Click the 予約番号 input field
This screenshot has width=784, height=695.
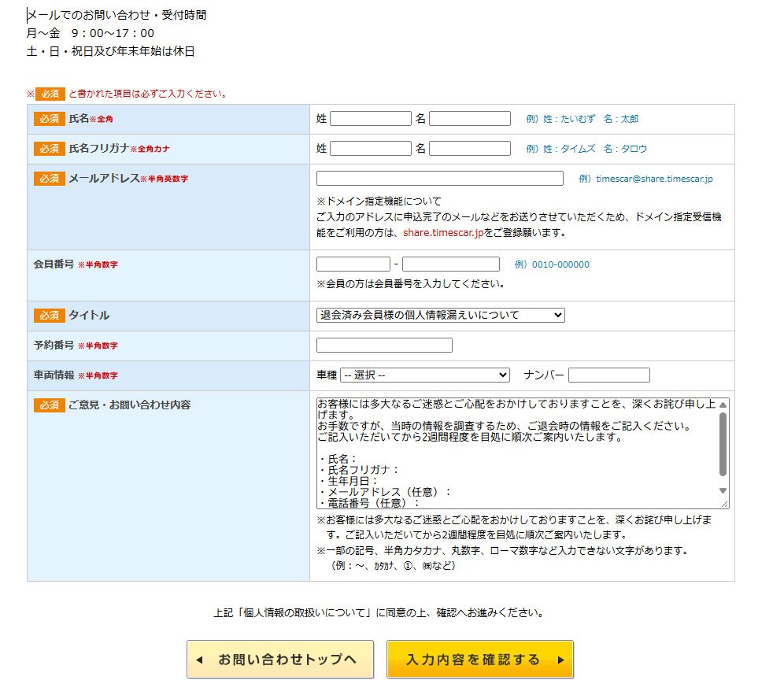384,345
